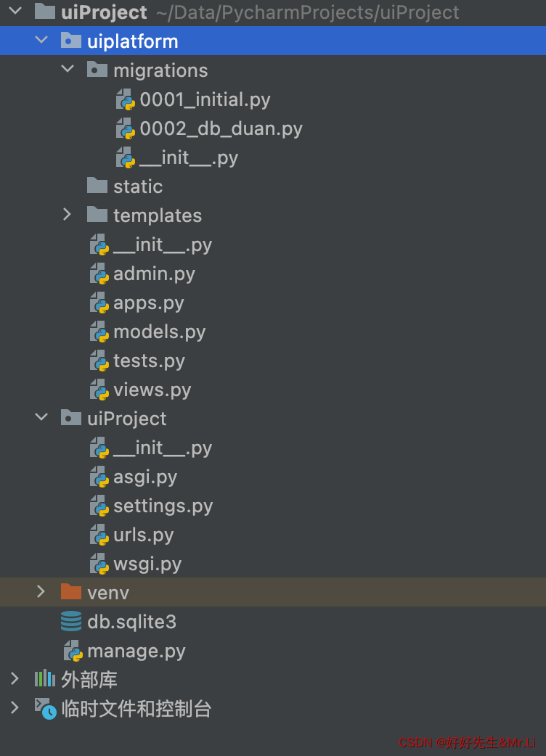Open the manage.py file name
The height and width of the screenshot is (756, 546).
coord(136,652)
